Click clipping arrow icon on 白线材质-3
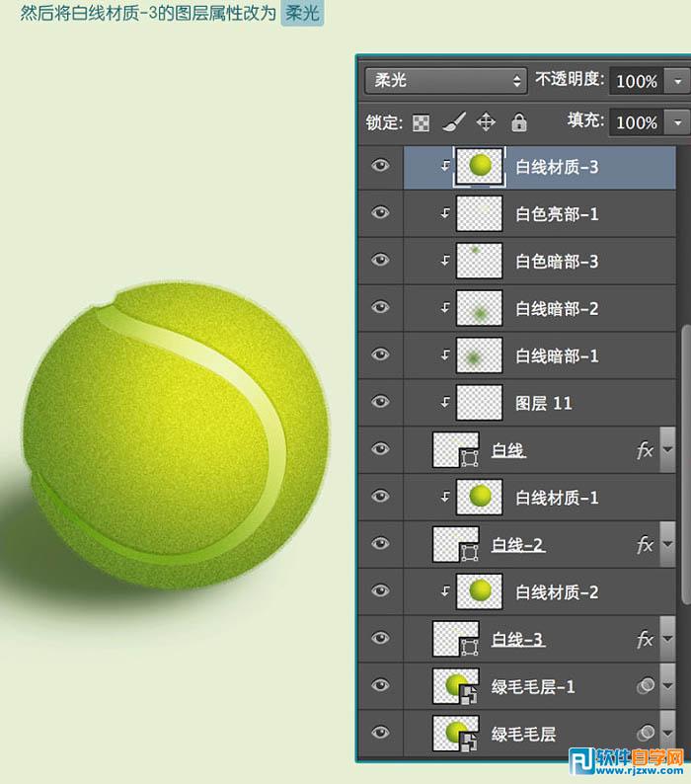This screenshot has height=784, width=691. (445, 166)
